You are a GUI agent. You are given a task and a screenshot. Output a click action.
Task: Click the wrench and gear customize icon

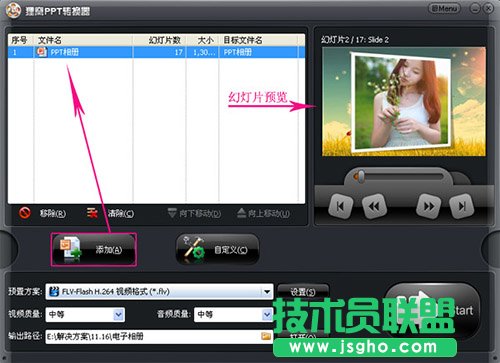tap(194, 248)
